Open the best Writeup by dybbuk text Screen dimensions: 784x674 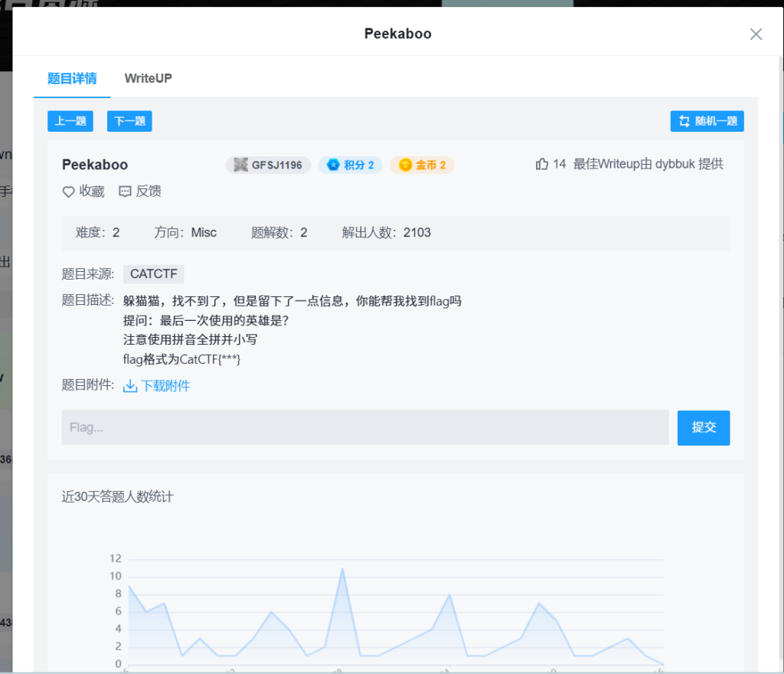(648, 164)
